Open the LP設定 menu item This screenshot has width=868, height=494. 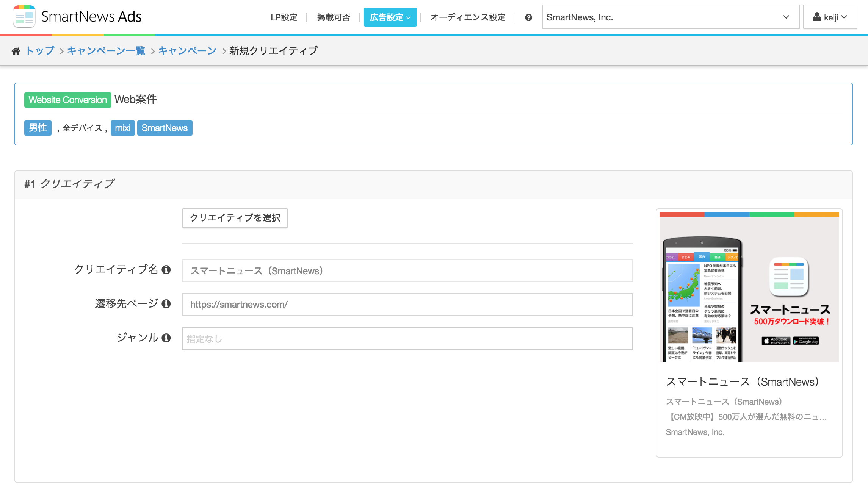point(284,17)
